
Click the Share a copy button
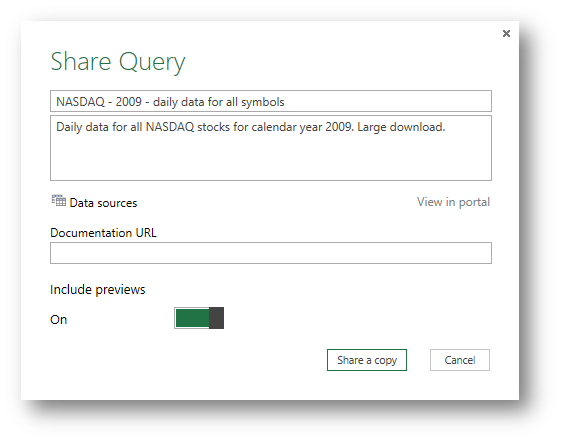[x=367, y=360]
